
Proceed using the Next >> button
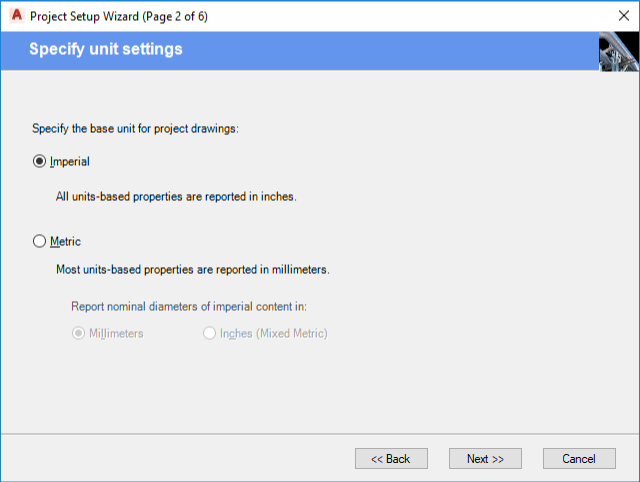coord(485,458)
